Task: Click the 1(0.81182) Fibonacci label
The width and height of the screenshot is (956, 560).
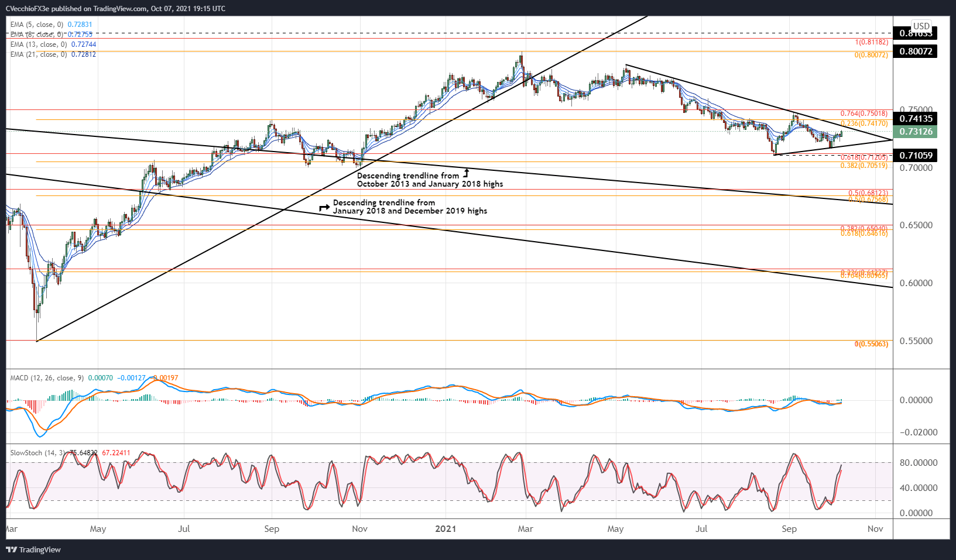Action: 872,42
